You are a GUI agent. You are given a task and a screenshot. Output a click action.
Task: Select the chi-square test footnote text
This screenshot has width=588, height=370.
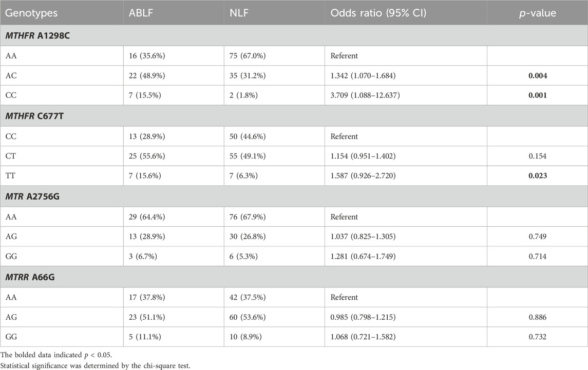(95, 366)
